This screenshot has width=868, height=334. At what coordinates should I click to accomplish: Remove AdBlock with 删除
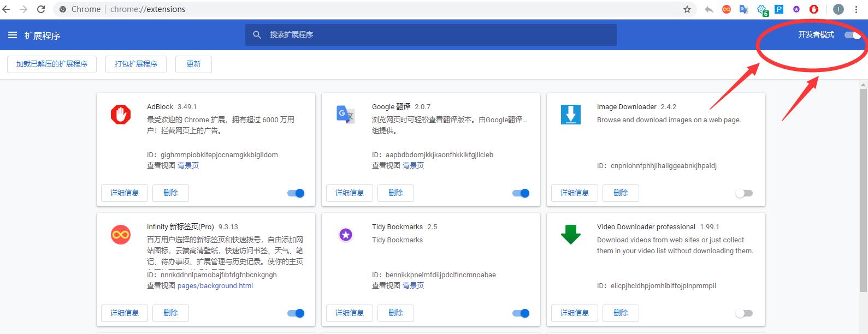(170, 193)
